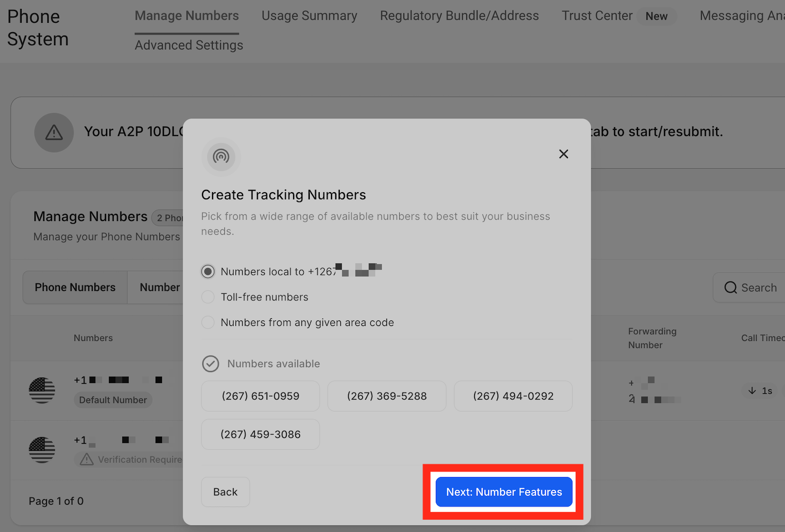785x532 pixels.
Task: Select phone number (267) 651-0959
Action: pyautogui.click(x=260, y=396)
